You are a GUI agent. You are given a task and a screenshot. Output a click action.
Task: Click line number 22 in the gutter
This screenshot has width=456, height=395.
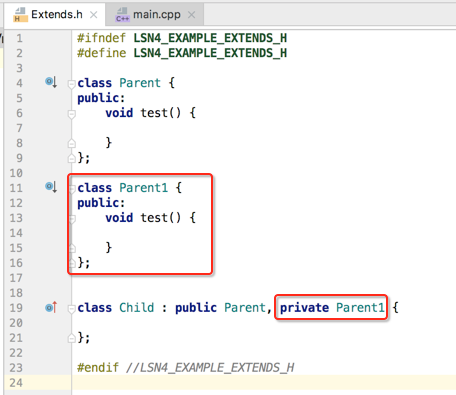pos(16,353)
